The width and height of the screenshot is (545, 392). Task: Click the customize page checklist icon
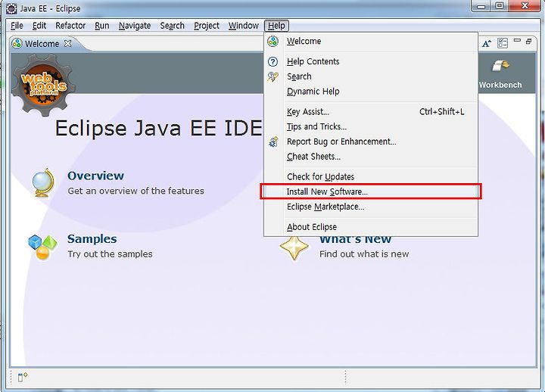pyautogui.click(x=503, y=43)
